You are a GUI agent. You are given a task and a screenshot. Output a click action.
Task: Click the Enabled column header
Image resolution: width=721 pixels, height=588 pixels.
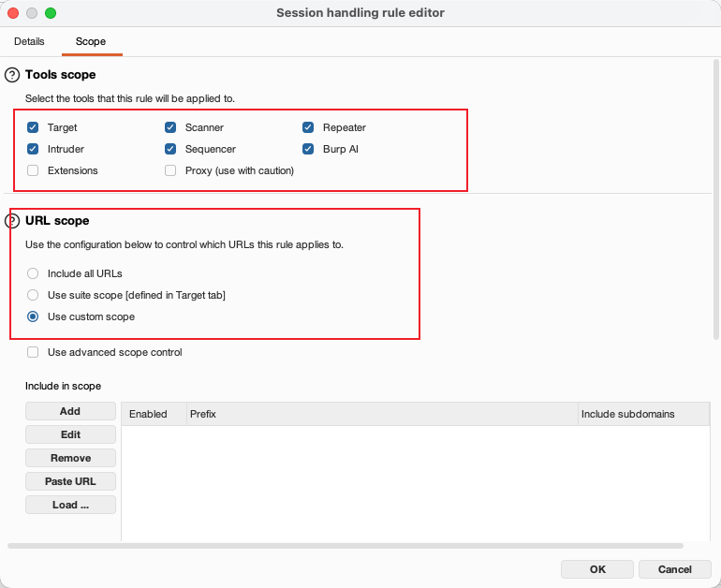154,414
